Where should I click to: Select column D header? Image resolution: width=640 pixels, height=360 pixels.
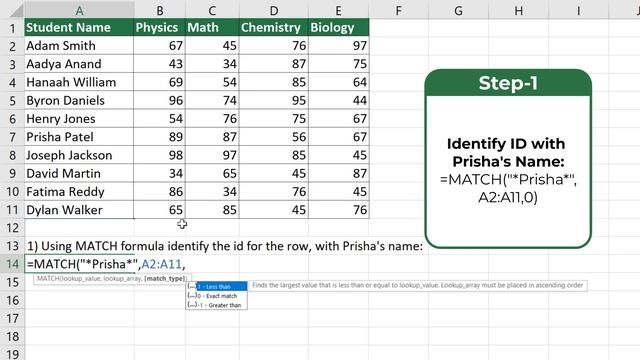[274, 10]
